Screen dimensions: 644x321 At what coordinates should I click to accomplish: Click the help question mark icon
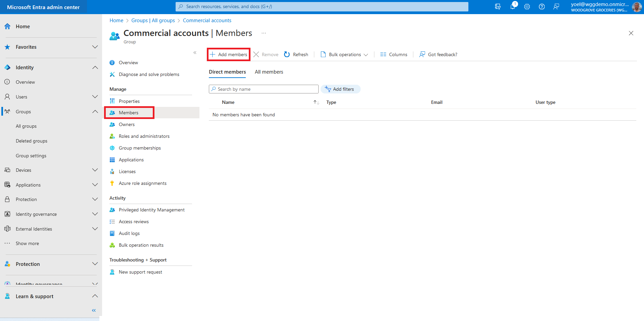542,7
